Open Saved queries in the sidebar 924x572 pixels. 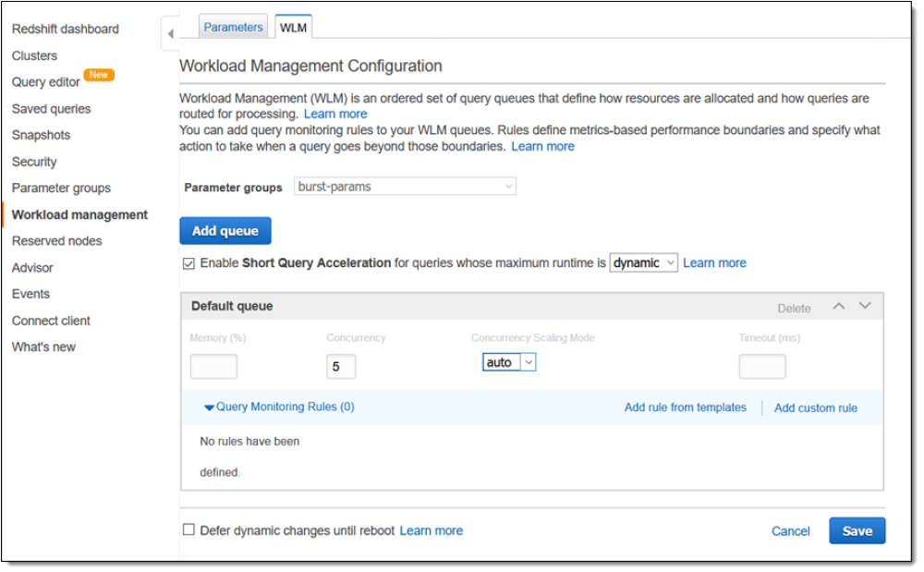51,109
